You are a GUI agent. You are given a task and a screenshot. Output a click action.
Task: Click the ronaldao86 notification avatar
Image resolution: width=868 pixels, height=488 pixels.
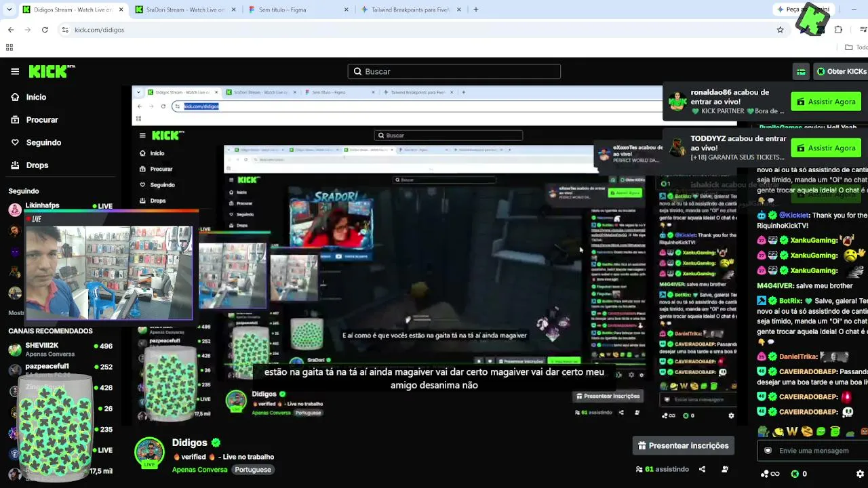click(677, 102)
